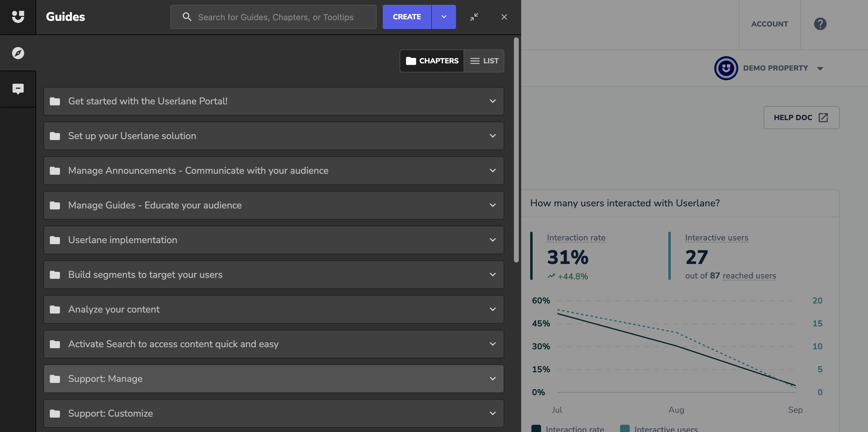Viewport: 868px width, 432px height.
Task: Click the Userlane logo icon
Action: pos(18,17)
